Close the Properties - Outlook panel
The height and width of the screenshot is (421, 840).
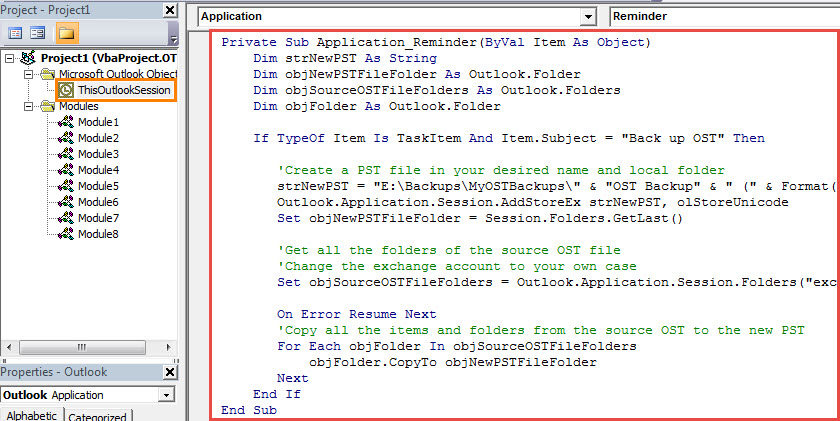(169, 372)
